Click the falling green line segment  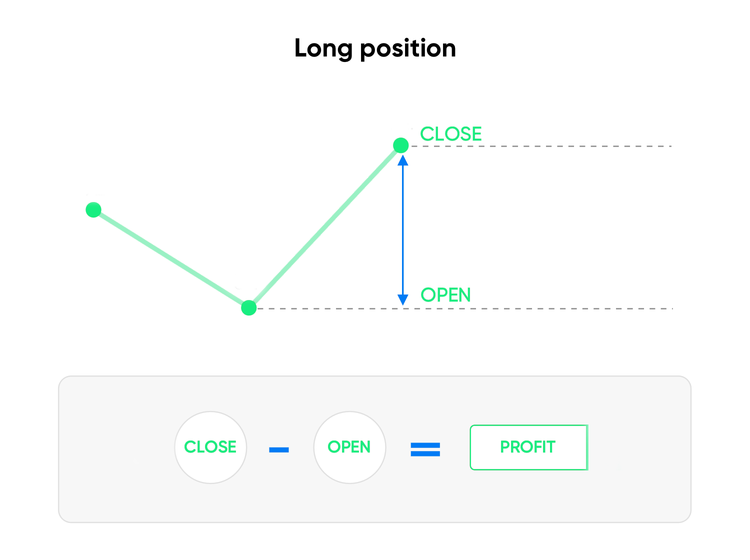click(171, 259)
